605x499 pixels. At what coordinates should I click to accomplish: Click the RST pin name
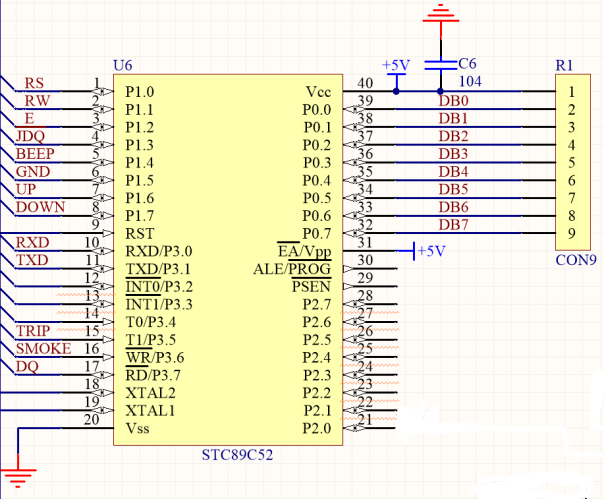[x=140, y=234]
